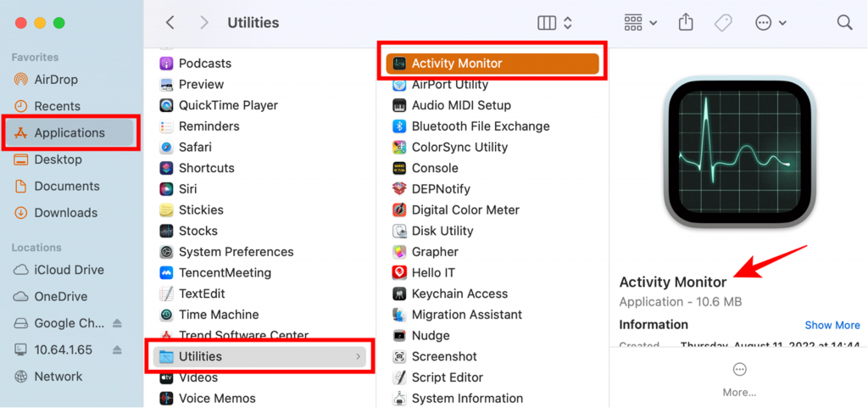Open the column view switcher dropdown
The width and height of the screenshot is (868, 408).
(x=555, y=23)
